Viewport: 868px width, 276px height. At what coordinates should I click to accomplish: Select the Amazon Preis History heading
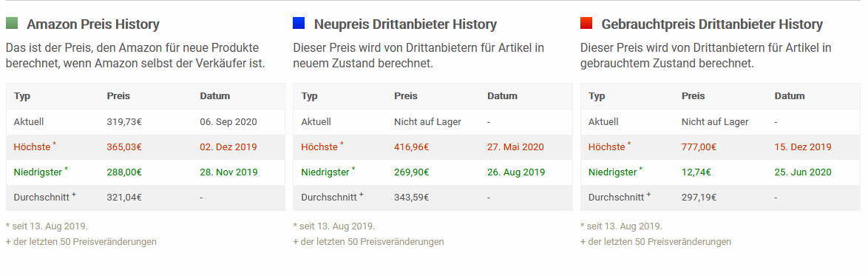[x=93, y=24]
